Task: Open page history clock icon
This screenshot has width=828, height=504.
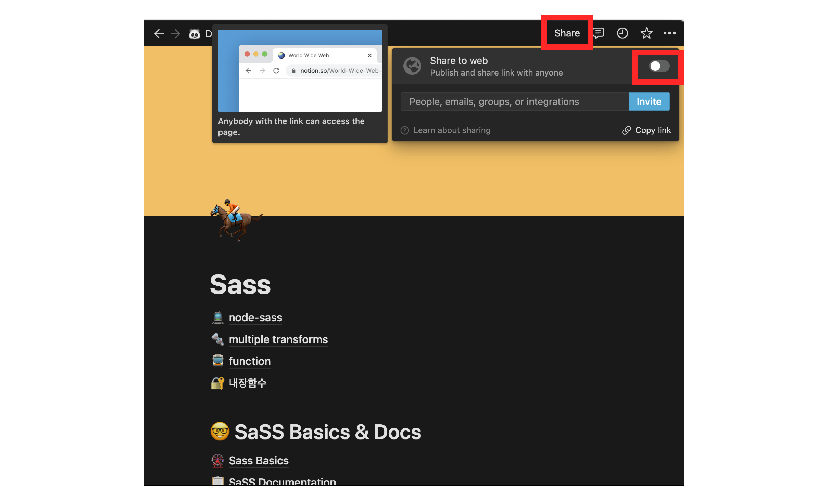Action: (622, 33)
